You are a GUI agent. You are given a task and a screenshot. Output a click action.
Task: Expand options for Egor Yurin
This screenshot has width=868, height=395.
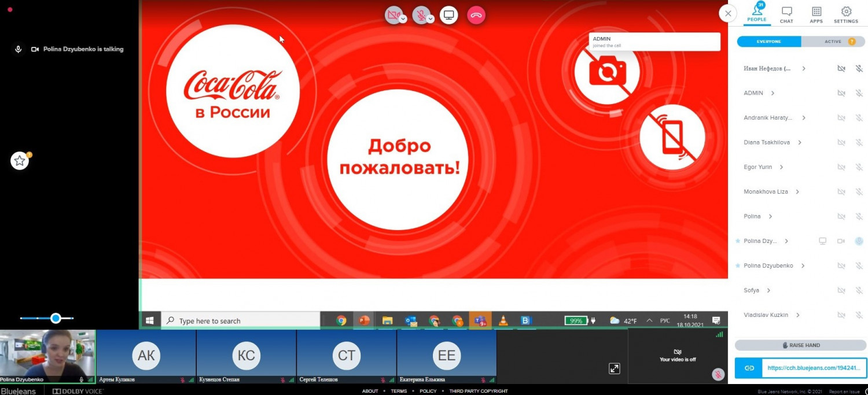point(781,167)
